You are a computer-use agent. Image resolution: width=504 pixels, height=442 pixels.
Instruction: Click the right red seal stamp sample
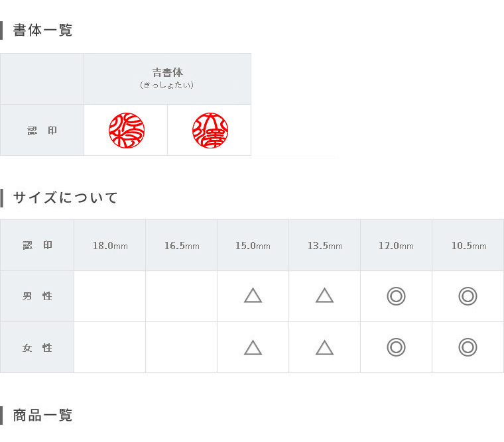(x=210, y=131)
